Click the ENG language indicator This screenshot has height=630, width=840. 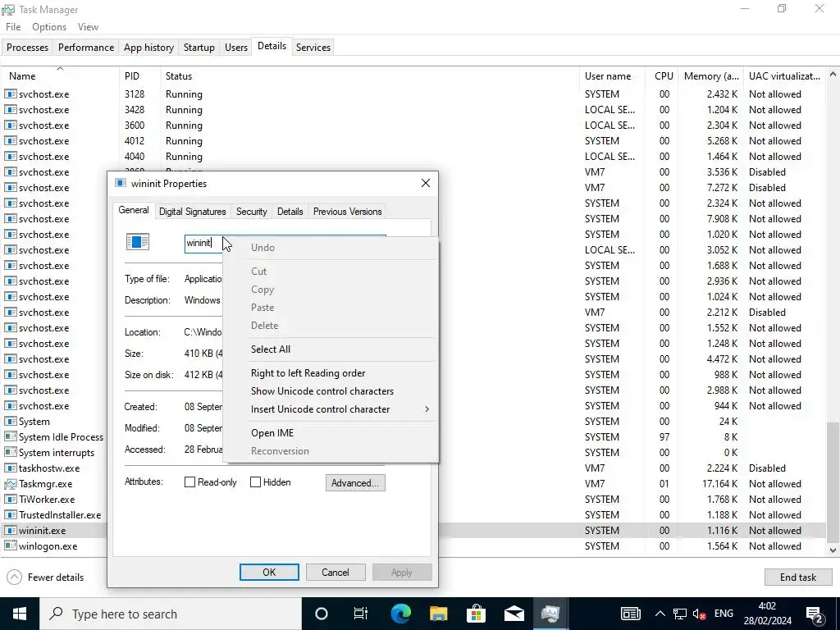pos(724,614)
